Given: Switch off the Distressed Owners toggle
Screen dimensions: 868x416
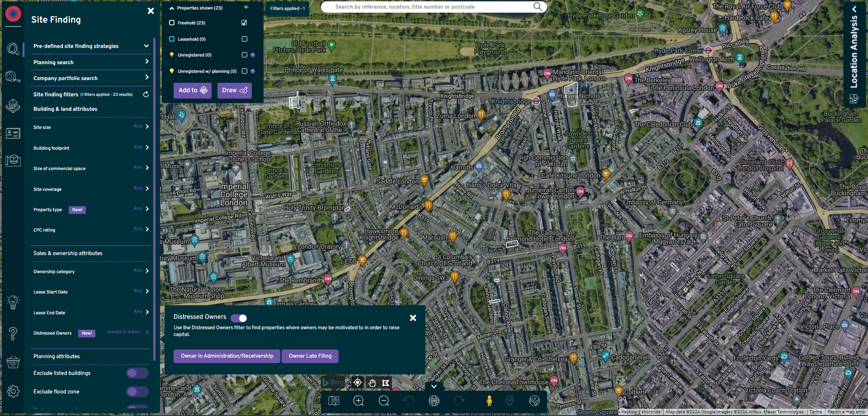Looking at the screenshot, I should [x=239, y=318].
